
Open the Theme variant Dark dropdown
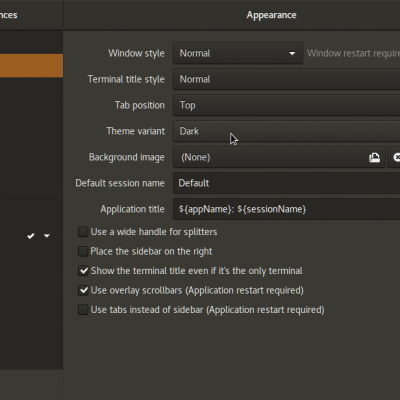point(286,131)
